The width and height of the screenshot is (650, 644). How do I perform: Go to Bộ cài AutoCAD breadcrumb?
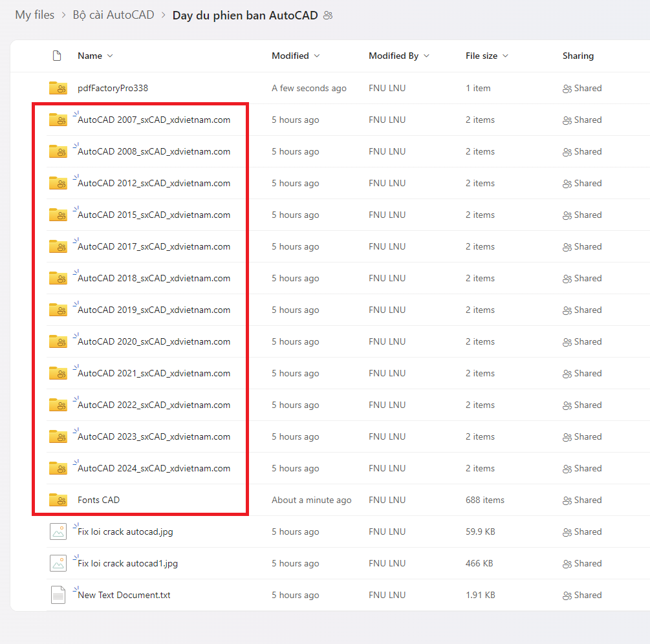click(x=113, y=15)
